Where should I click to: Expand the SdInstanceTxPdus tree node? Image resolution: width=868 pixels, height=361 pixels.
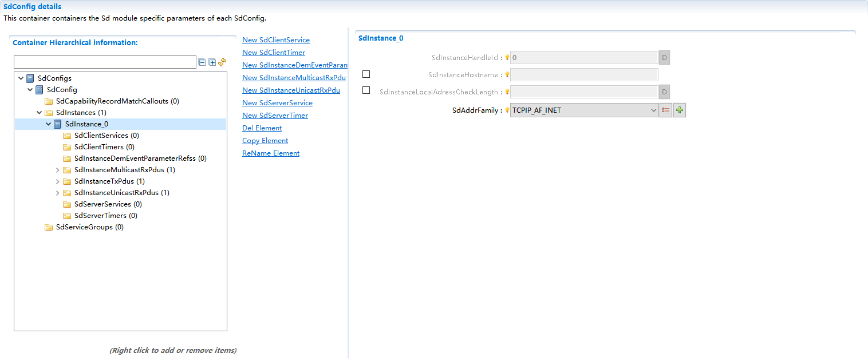[57, 181]
